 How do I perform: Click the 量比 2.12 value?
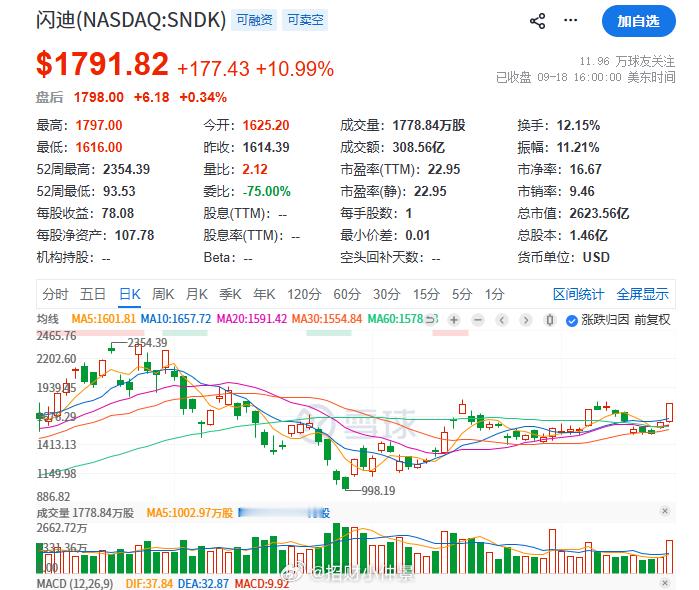[x=255, y=169]
